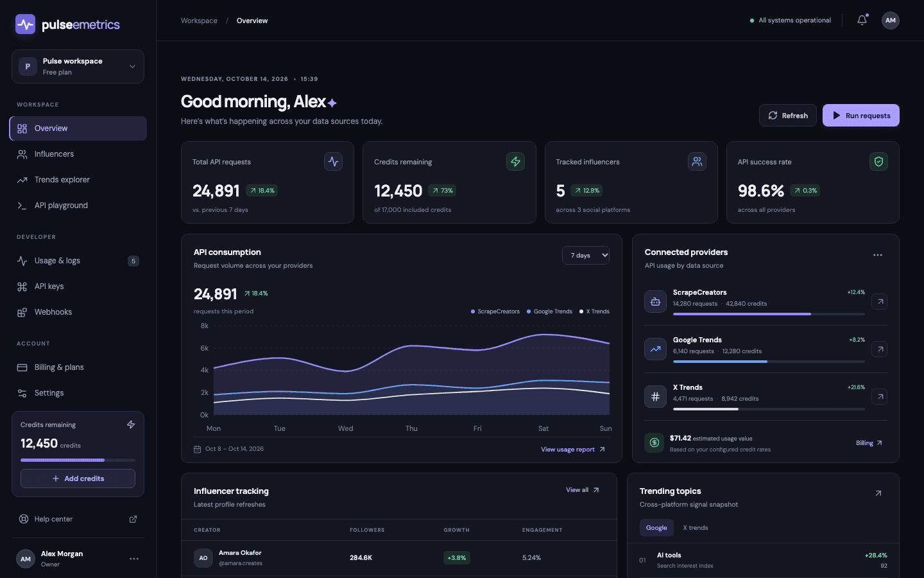924x578 pixels.
Task: Toggle X Trends series in chart legend
Action: (594, 311)
